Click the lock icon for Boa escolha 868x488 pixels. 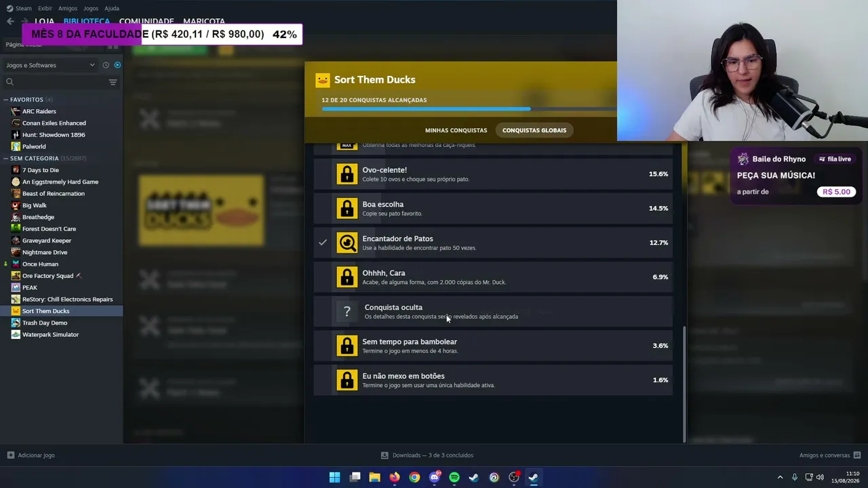347,208
